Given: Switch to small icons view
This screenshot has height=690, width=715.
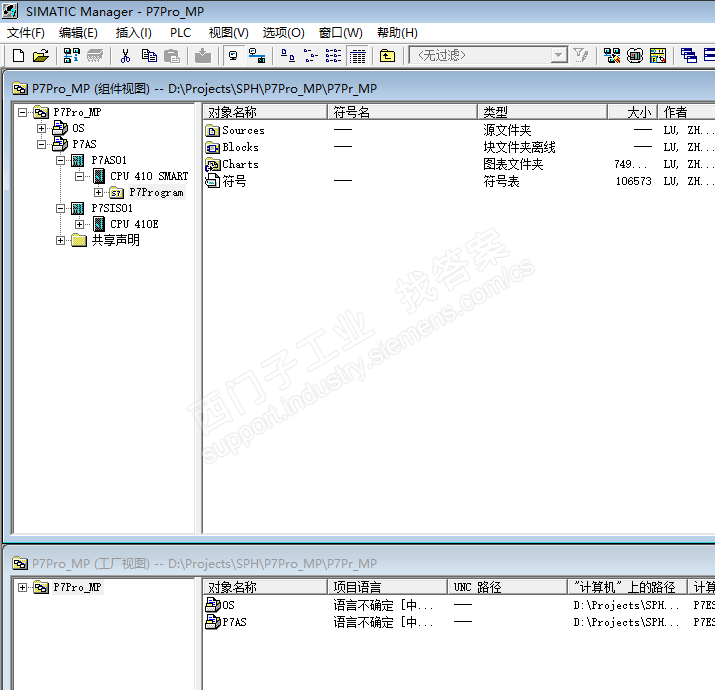Looking at the screenshot, I should pyautogui.click(x=311, y=56).
